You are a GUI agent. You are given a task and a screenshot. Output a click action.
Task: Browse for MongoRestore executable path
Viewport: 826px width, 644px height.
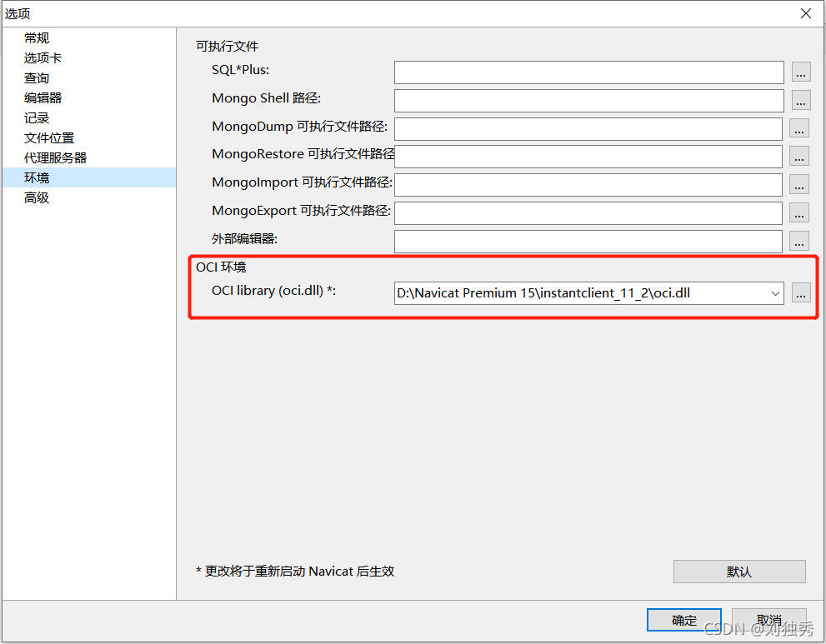click(799, 157)
